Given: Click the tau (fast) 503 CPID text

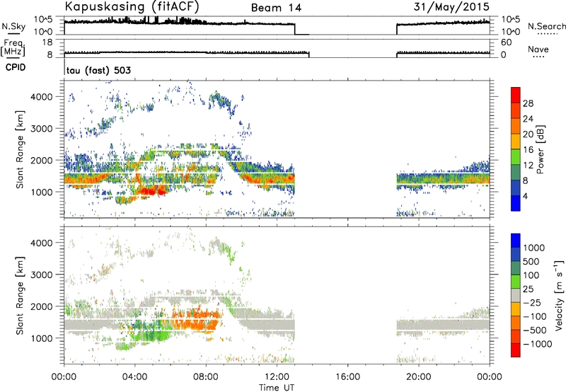Looking at the screenshot, I should coord(98,70).
